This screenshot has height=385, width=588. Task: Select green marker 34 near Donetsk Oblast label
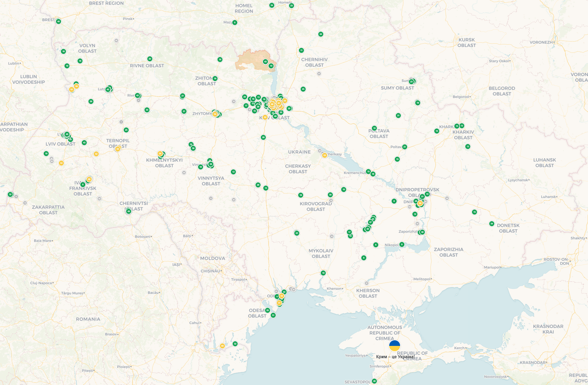492,224
